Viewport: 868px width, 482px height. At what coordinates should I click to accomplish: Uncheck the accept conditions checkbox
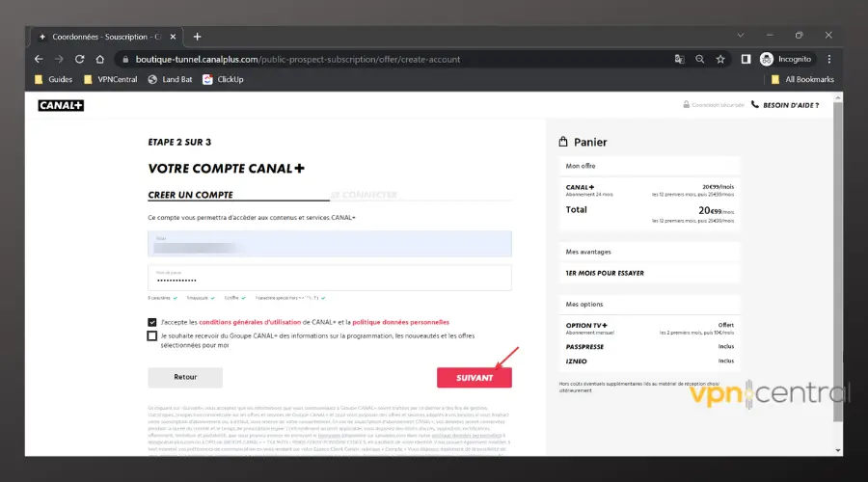click(152, 322)
